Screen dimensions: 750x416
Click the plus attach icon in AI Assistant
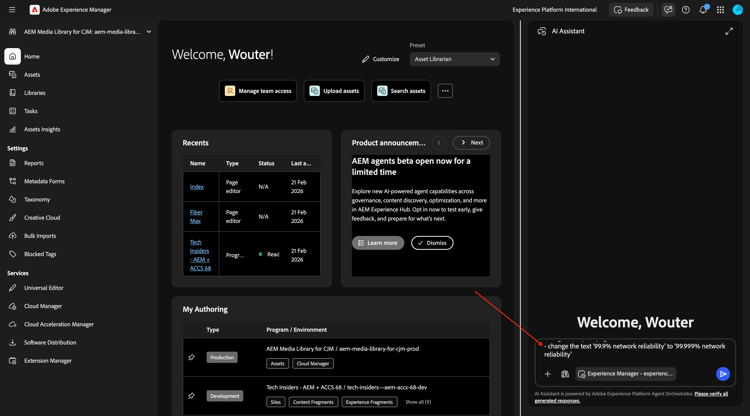pyautogui.click(x=548, y=374)
